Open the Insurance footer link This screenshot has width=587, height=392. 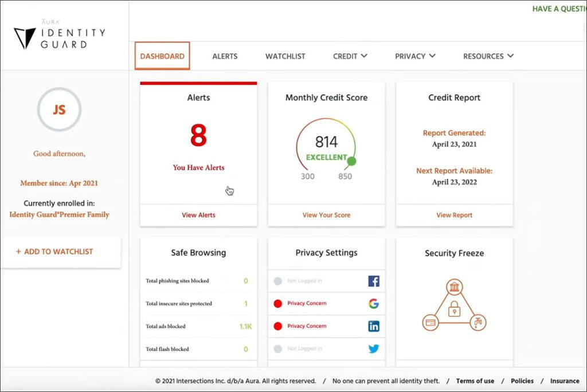tap(565, 381)
